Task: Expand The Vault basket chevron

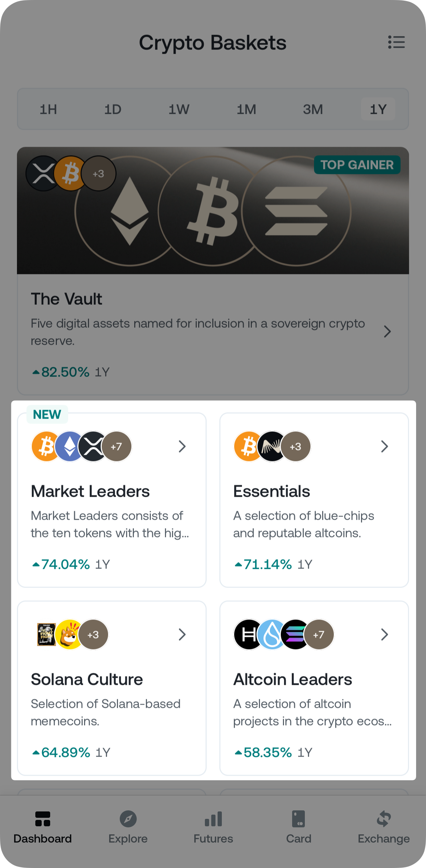Action: point(387,332)
